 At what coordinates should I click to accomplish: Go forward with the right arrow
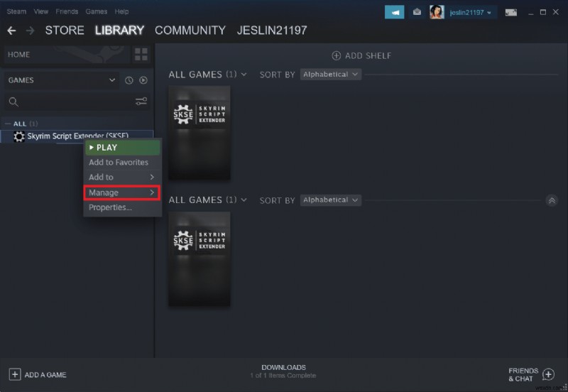[31, 31]
